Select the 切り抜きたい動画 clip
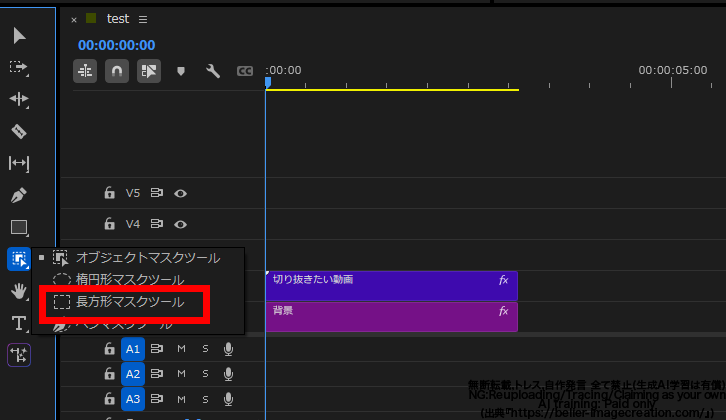The width and height of the screenshot is (726, 420). (x=392, y=286)
